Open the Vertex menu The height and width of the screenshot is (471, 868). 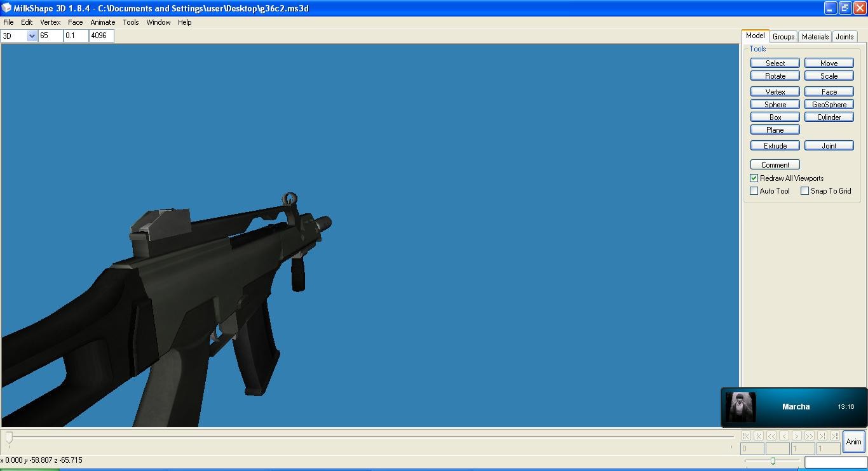[x=50, y=22]
